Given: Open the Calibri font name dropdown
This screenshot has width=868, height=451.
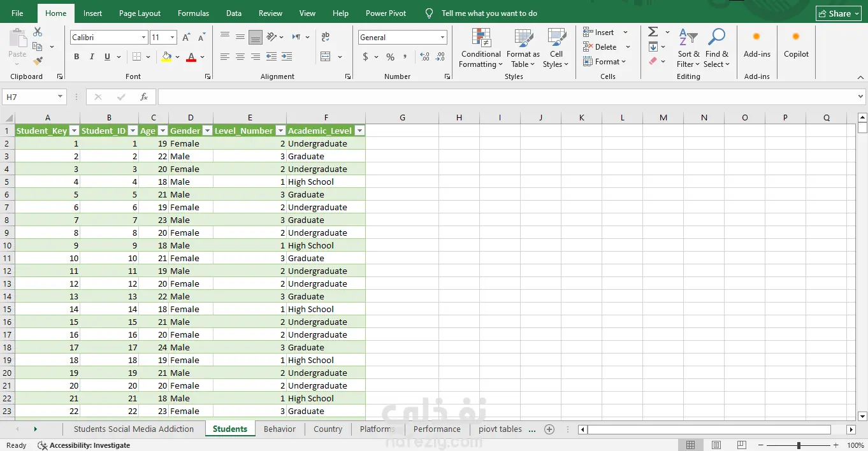Looking at the screenshot, I should point(143,38).
